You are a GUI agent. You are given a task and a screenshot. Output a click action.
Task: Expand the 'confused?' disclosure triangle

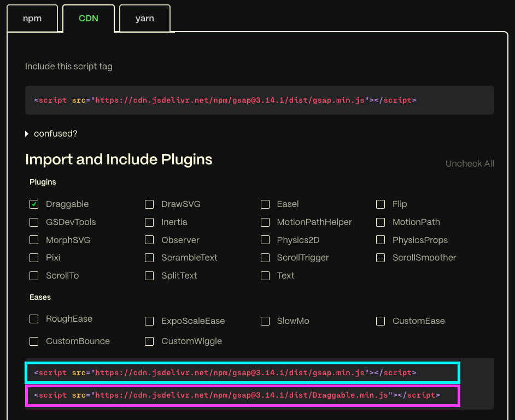(x=27, y=134)
